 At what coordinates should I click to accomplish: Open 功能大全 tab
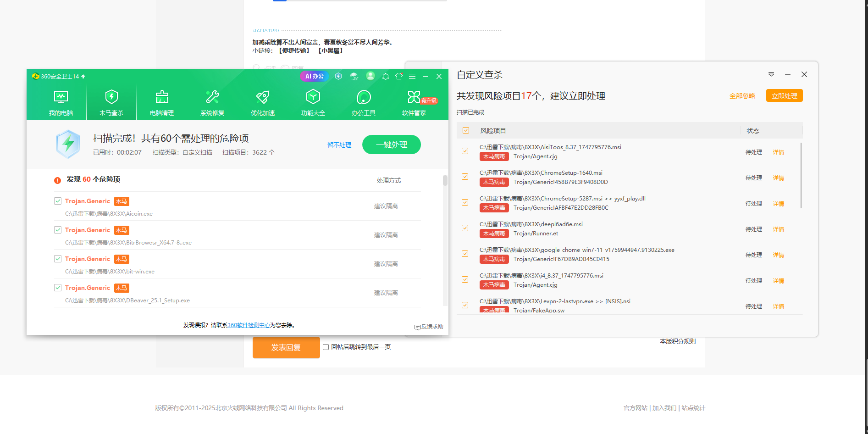pos(313,103)
